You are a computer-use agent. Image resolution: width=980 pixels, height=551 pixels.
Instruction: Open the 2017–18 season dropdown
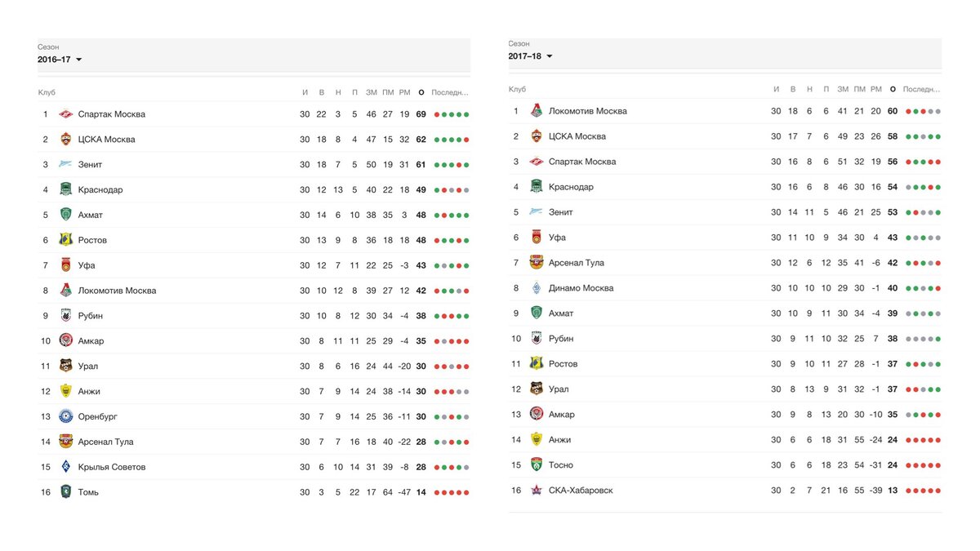(530, 56)
